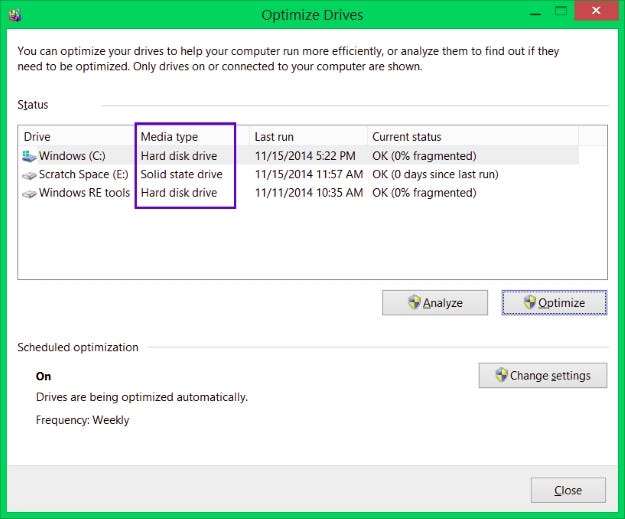
Task: Click the shield icon beside Change settings
Action: click(499, 376)
